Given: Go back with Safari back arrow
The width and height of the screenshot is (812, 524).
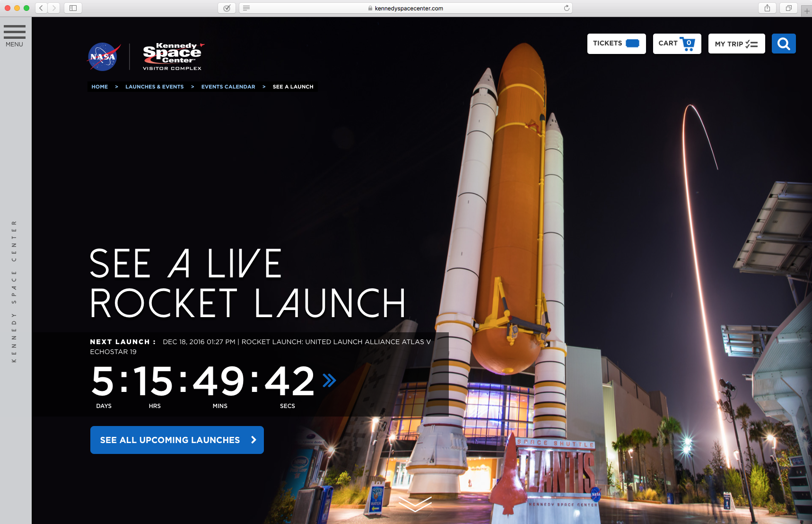Looking at the screenshot, I should 41,8.
